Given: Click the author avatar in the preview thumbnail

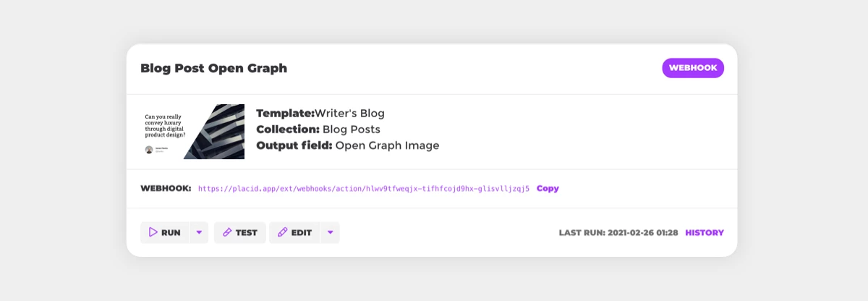Looking at the screenshot, I should [x=149, y=150].
